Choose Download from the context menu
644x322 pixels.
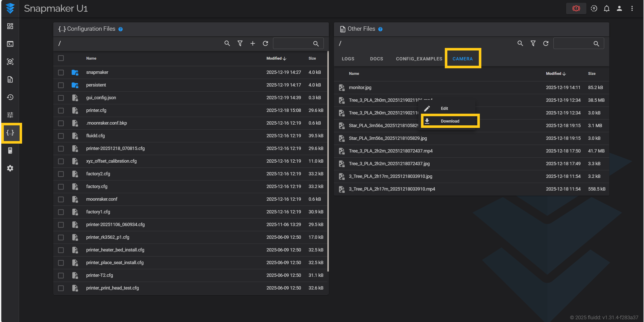[x=450, y=121]
